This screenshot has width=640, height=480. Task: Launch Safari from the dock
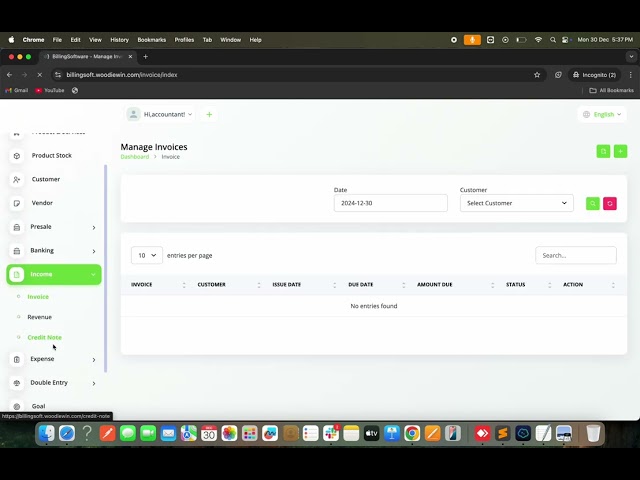point(67,433)
